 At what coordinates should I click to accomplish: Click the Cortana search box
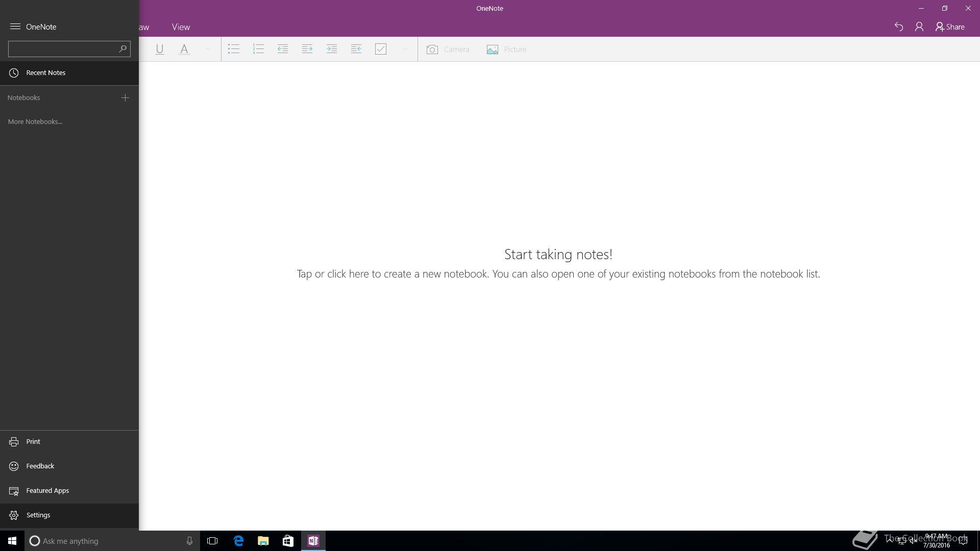pyautogui.click(x=112, y=541)
